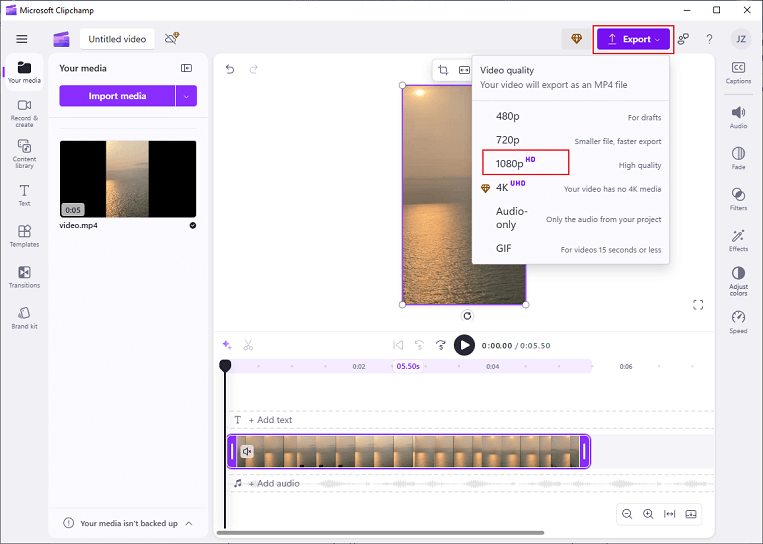The image size is (763, 544).
Task: Zoom in the timeline
Action: pos(648,514)
